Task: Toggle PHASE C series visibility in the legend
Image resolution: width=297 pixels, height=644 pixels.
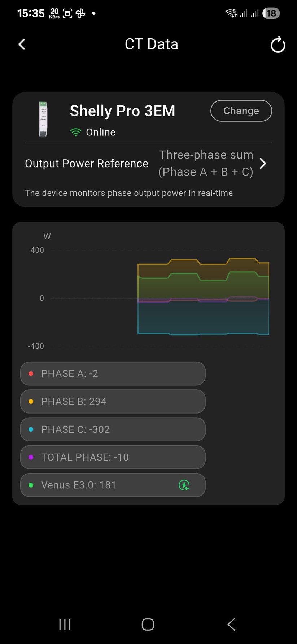Action: 112,429
